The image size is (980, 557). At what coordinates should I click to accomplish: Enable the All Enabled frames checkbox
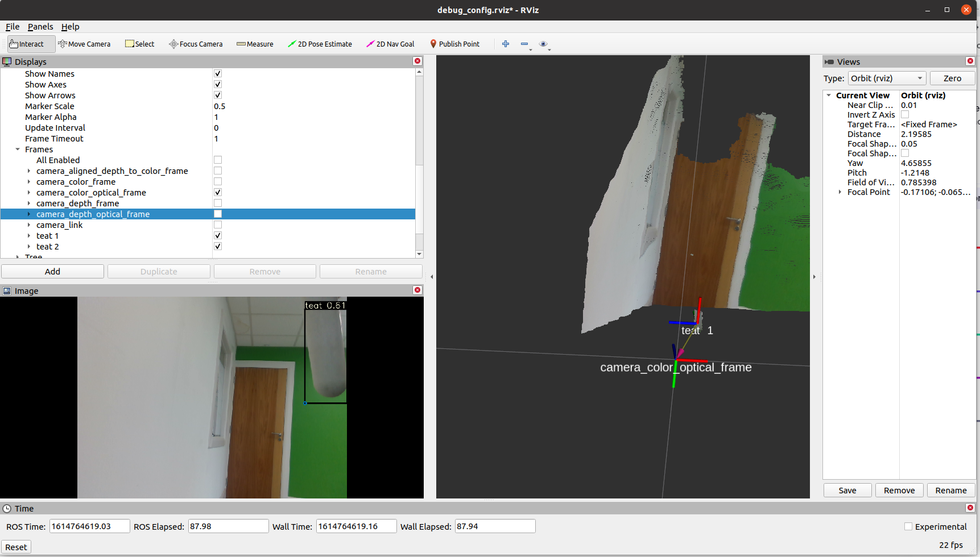point(217,160)
